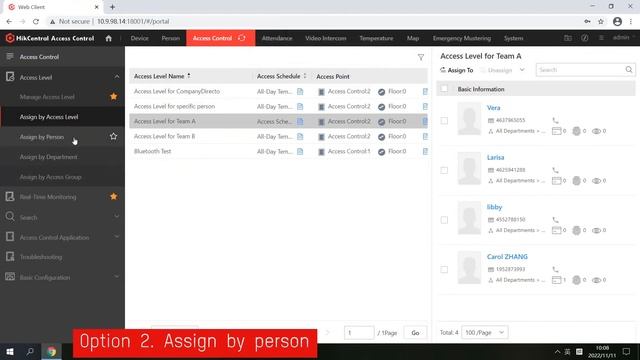Image resolution: width=640 pixels, height=360 pixels.
Task: Sort by Access Level Name column
Action: pos(189,76)
